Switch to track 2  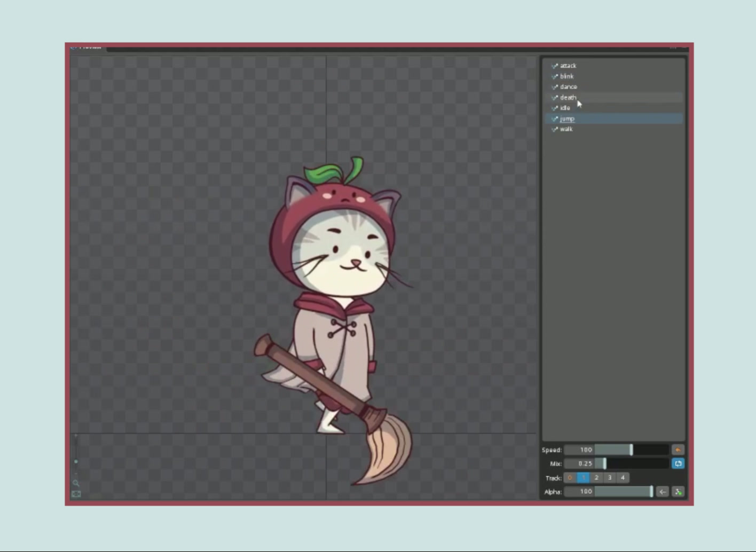596,478
